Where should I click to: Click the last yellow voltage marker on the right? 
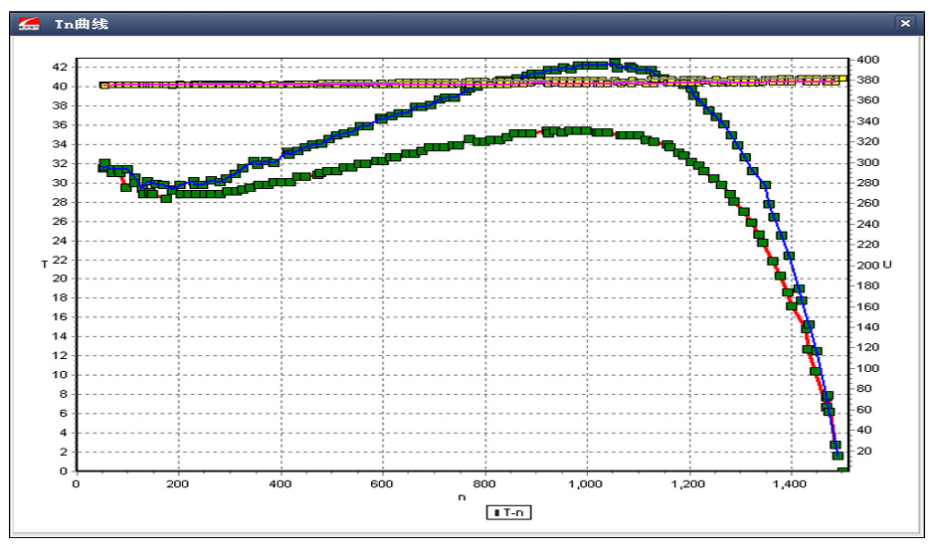(x=842, y=79)
